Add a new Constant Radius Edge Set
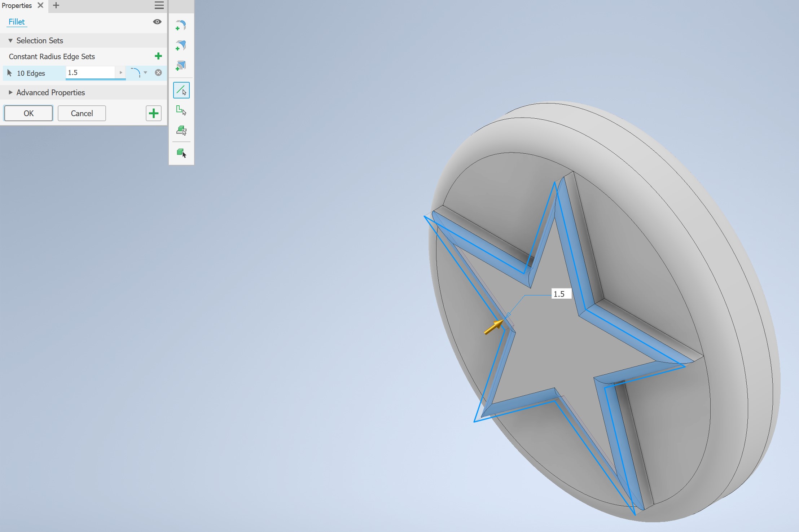 pos(158,56)
